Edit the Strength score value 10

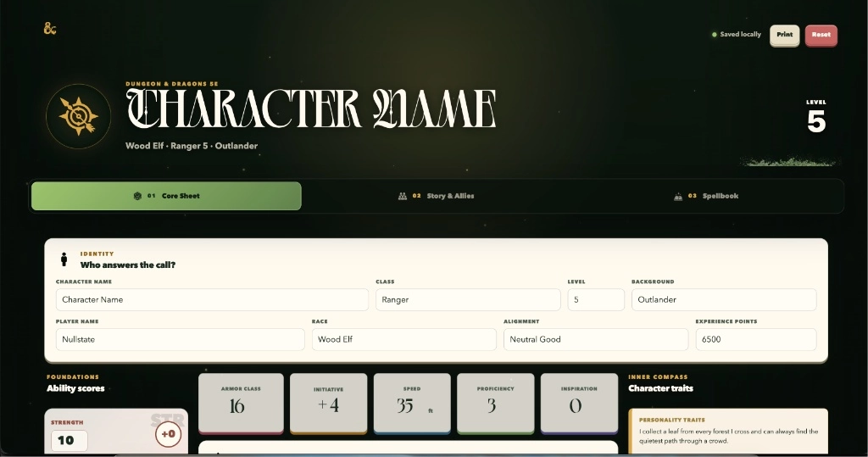(70, 440)
